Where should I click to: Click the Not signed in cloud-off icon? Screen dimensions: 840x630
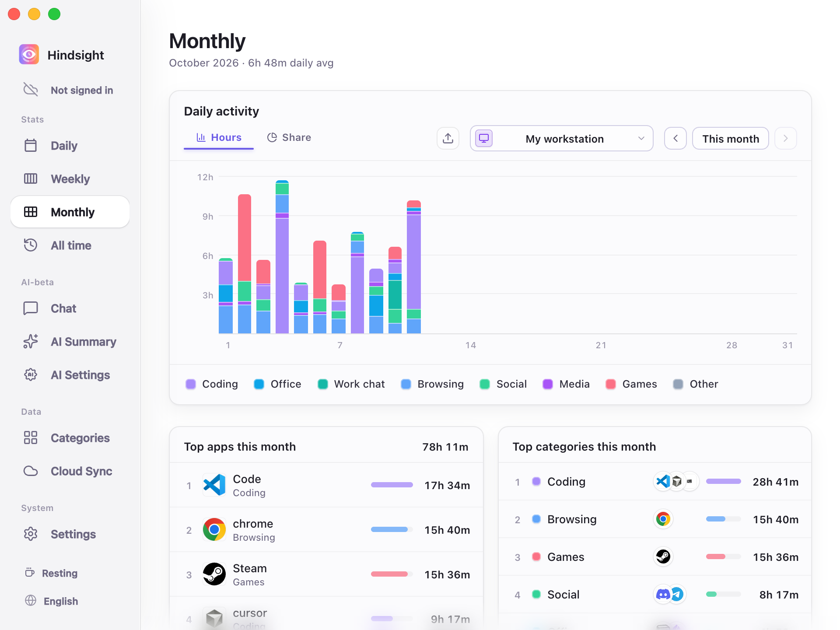(31, 90)
